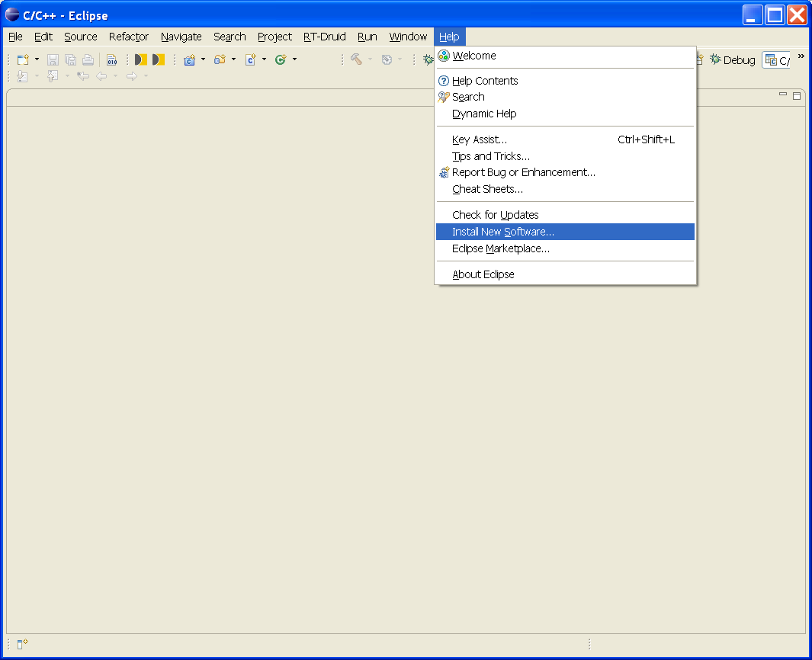The height and width of the screenshot is (660, 812).
Task: Click the green New Class icon
Action: pos(281,59)
